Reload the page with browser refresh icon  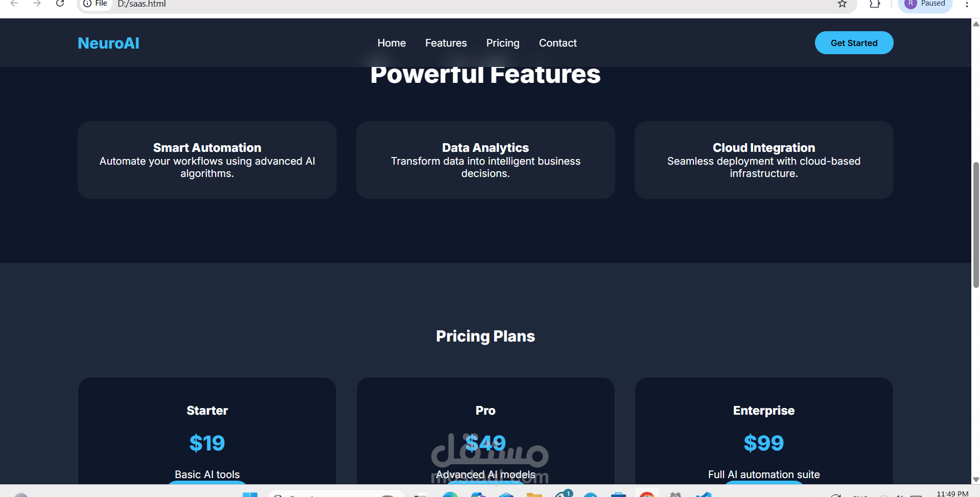click(60, 4)
